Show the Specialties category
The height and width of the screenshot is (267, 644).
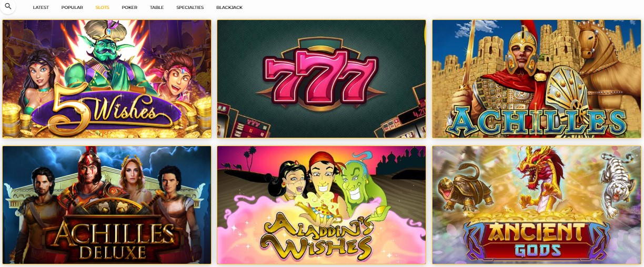(x=190, y=8)
